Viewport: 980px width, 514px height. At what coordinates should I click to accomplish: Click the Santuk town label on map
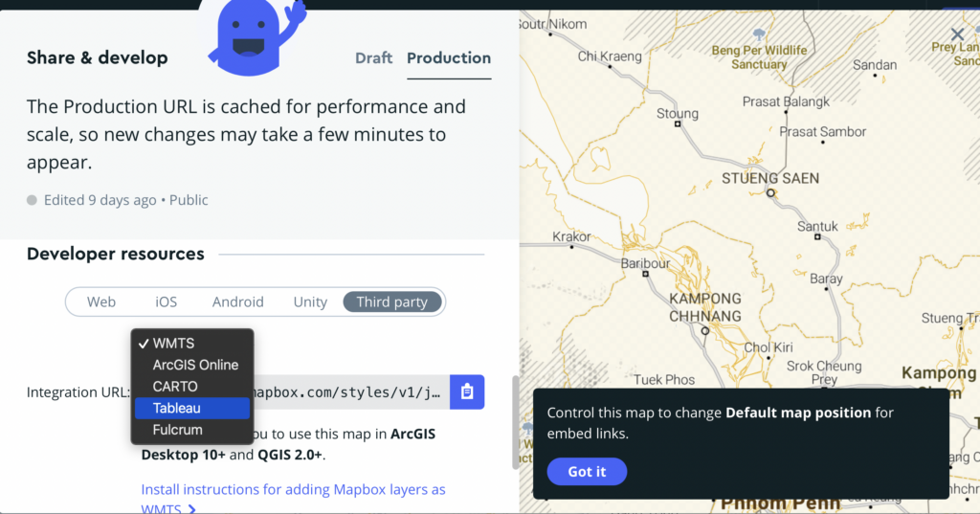pos(817,226)
